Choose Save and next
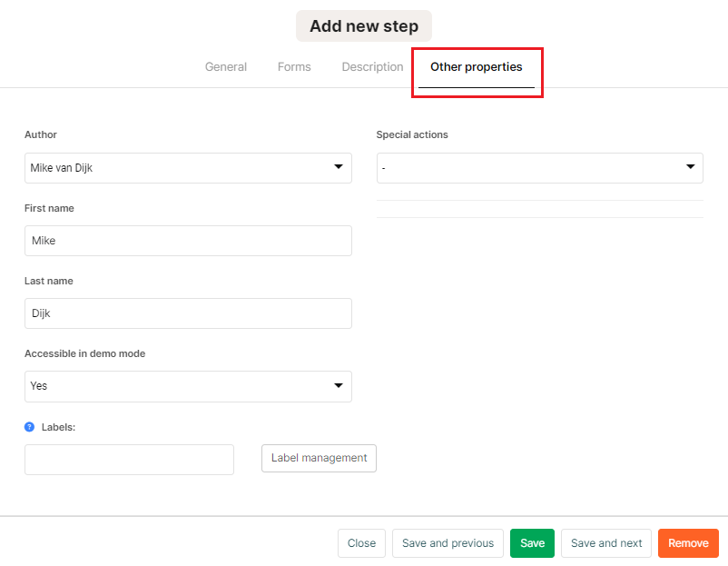 click(x=606, y=543)
